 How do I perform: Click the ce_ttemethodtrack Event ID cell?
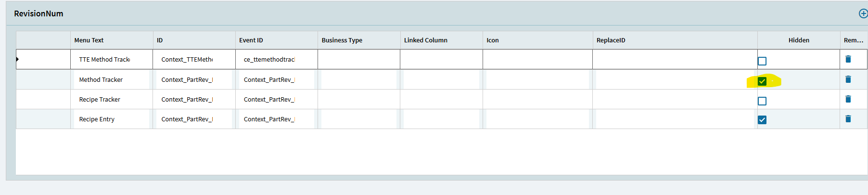click(269, 60)
